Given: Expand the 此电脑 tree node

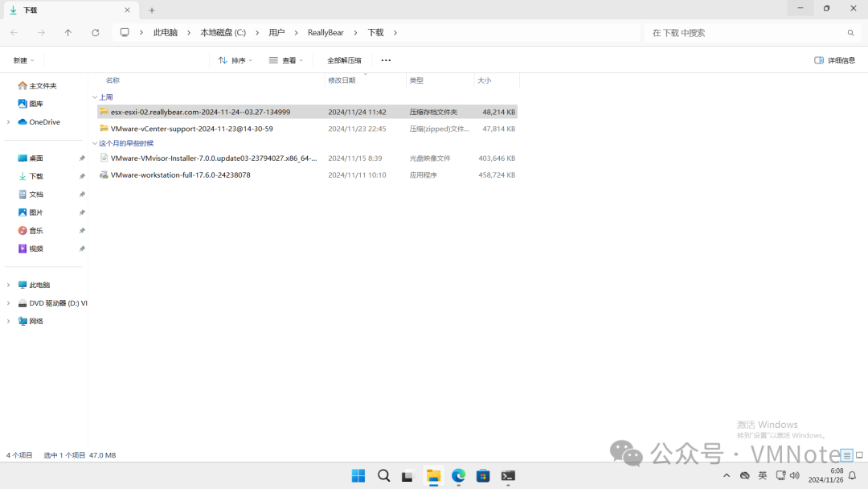Looking at the screenshot, I should 8,285.
